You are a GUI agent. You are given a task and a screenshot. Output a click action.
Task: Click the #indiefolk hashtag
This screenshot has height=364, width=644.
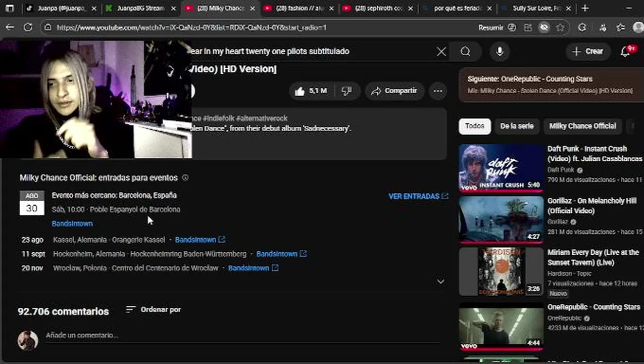pyautogui.click(x=218, y=118)
